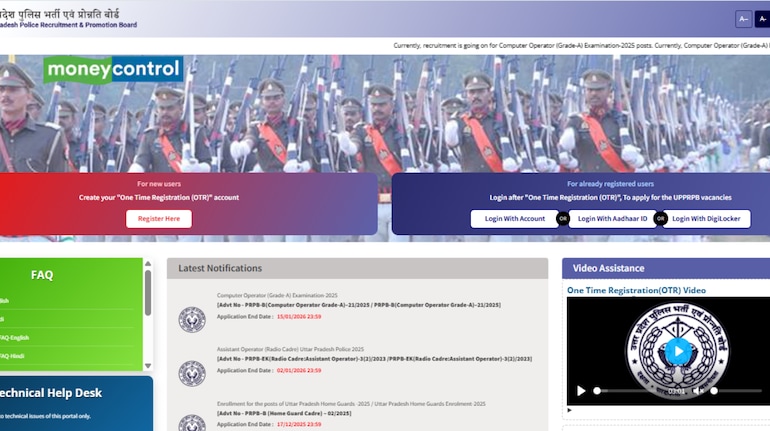This screenshot has width=770, height=431.
Task: Choose Login With Aadhaar ID
Action: 612,218
